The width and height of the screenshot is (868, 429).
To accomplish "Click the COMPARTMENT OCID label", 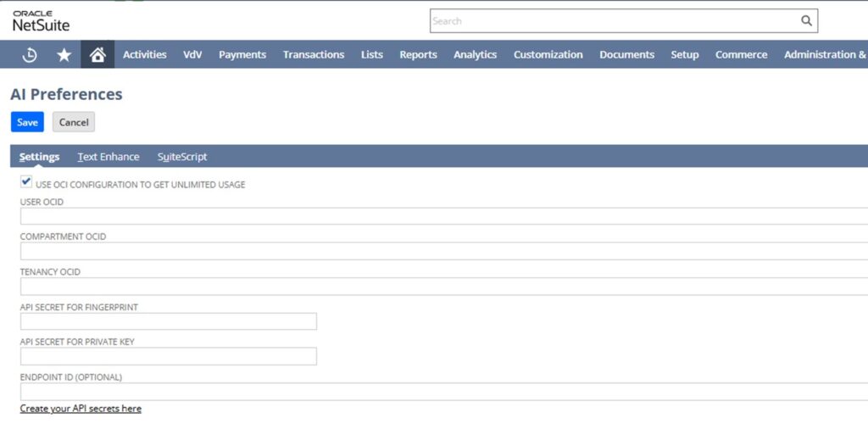I will 63,237.
